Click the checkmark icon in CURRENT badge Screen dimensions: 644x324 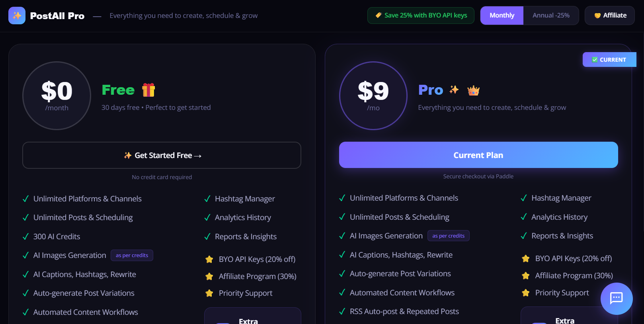[595, 60]
